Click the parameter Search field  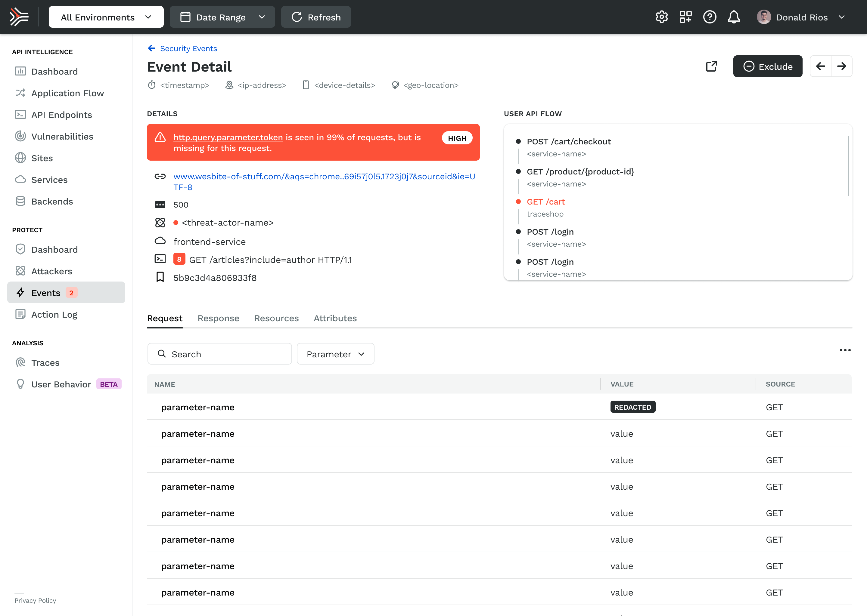(219, 354)
